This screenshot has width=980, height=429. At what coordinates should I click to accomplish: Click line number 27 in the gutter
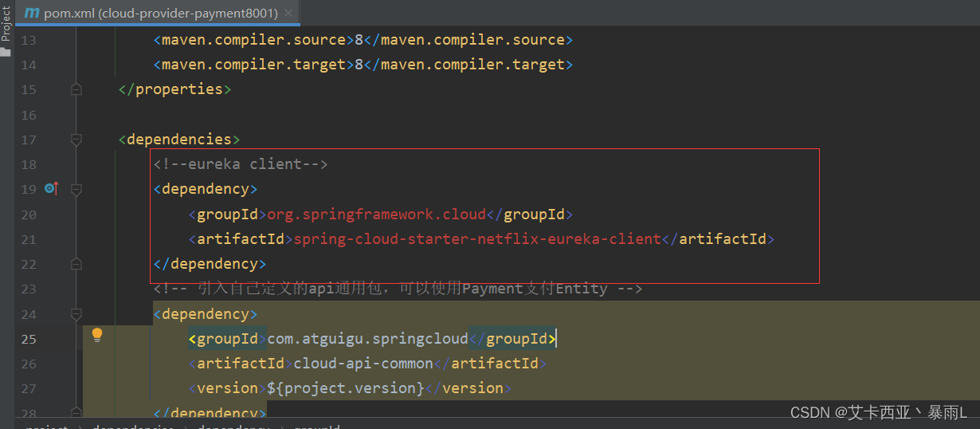pos(28,388)
